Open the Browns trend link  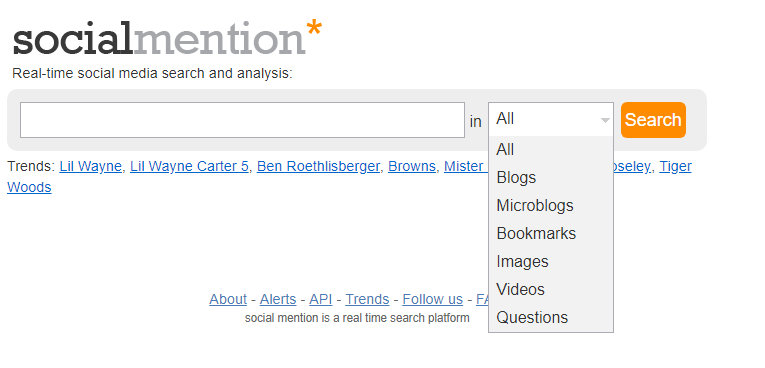tap(412, 166)
